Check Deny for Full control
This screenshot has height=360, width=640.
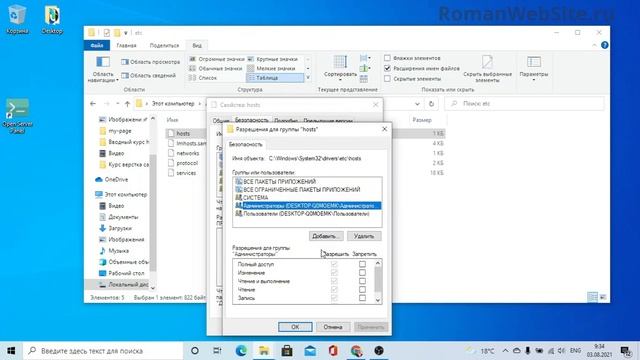(x=362, y=264)
